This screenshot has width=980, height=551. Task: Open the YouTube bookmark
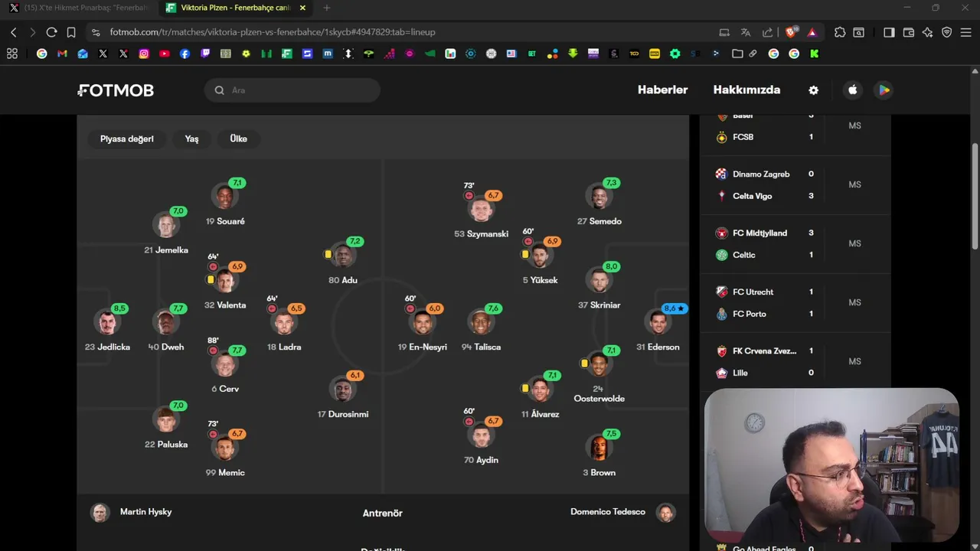(165, 54)
